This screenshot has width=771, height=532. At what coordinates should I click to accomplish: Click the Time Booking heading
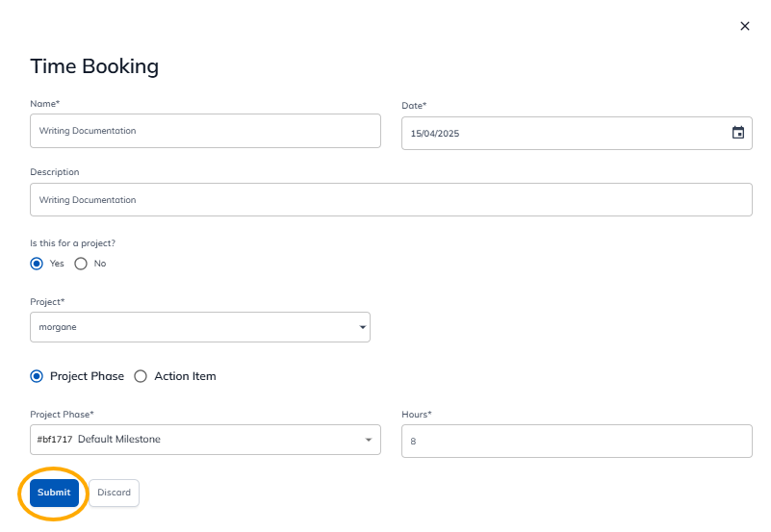click(x=94, y=66)
